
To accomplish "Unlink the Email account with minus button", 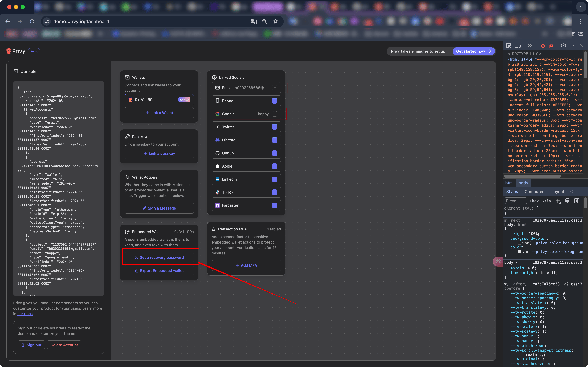I will (x=275, y=88).
